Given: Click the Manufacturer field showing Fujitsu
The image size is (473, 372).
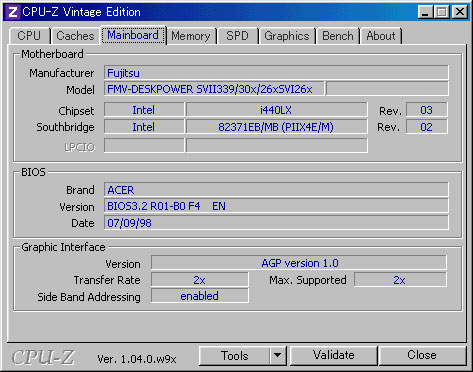Looking at the screenshot, I should [276, 73].
